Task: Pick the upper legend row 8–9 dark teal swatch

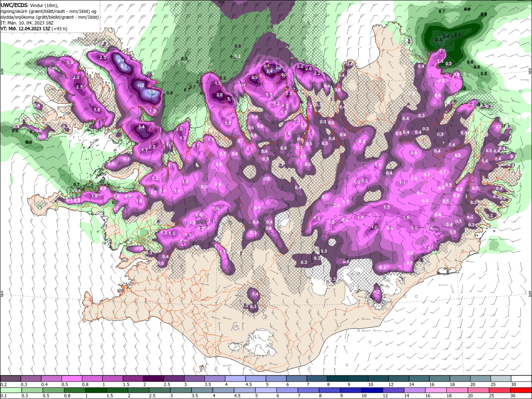Action: pyautogui.click(x=337, y=379)
